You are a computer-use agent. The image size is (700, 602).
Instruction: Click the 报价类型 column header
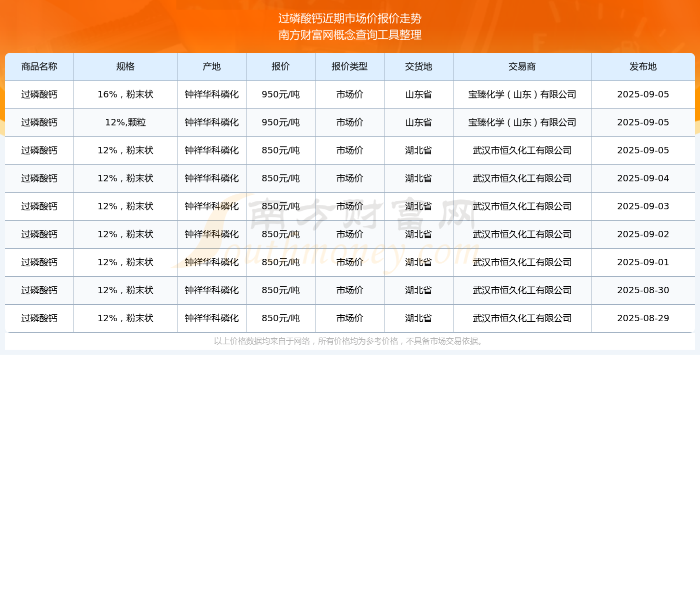[349, 66]
